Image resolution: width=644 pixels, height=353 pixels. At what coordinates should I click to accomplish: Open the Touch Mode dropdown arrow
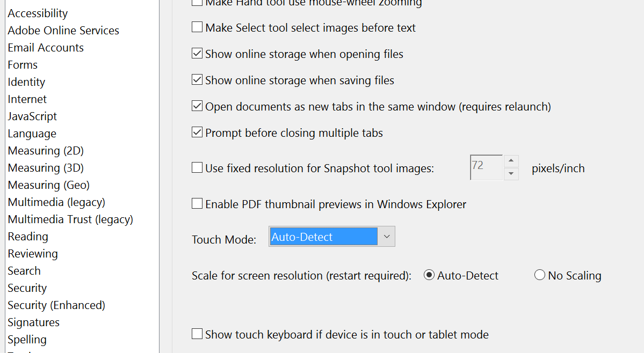[x=387, y=237]
